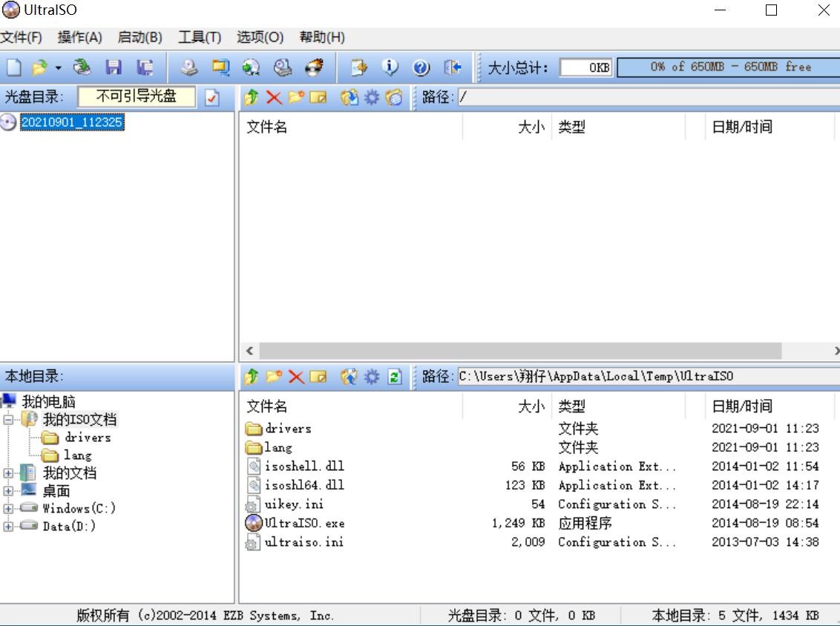The image size is (840, 626).
Task: Click the 日期/时间 column header in local list
Action: (x=742, y=406)
